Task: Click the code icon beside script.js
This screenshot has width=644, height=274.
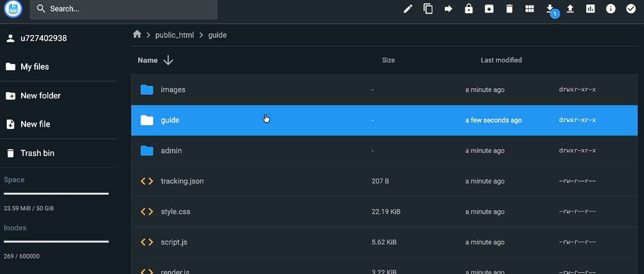Action: tap(147, 242)
